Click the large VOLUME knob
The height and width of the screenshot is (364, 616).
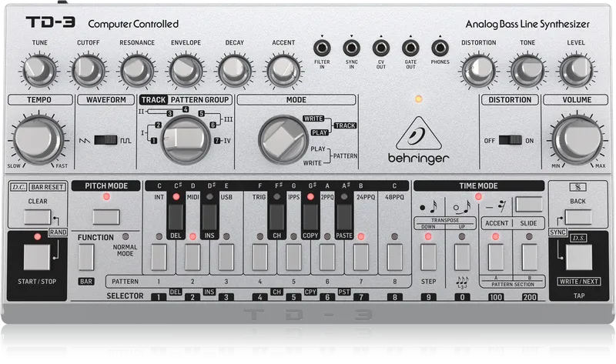coord(577,139)
